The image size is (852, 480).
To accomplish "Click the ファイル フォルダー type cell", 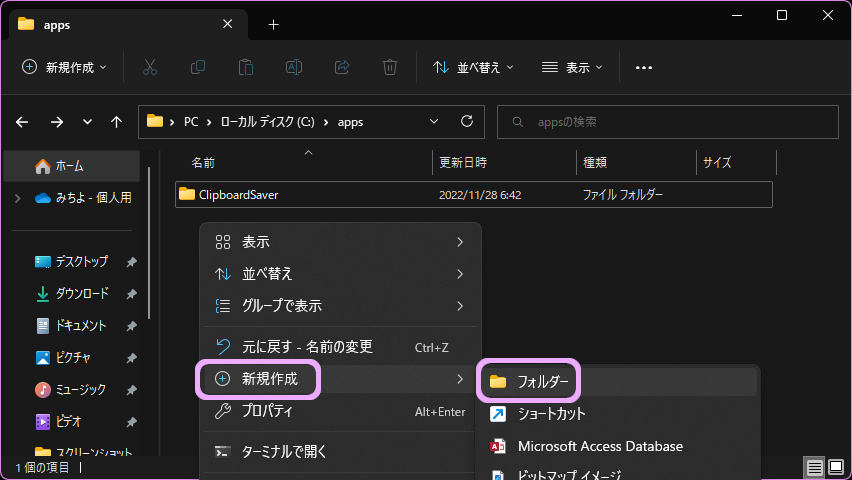I will (623, 195).
